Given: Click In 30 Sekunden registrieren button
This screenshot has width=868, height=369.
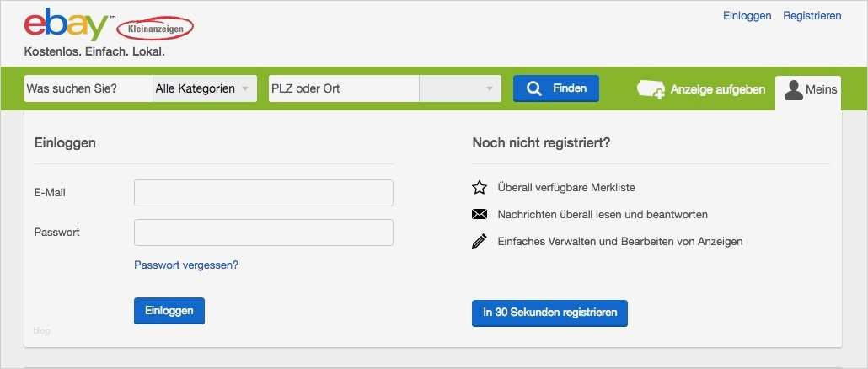Looking at the screenshot, I should pos(549,313).
